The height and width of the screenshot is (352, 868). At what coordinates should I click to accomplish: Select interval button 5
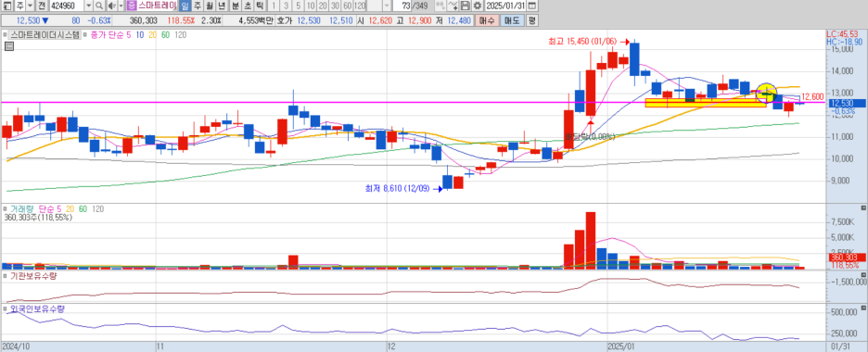pyautogui.click(x=298, y=6)
